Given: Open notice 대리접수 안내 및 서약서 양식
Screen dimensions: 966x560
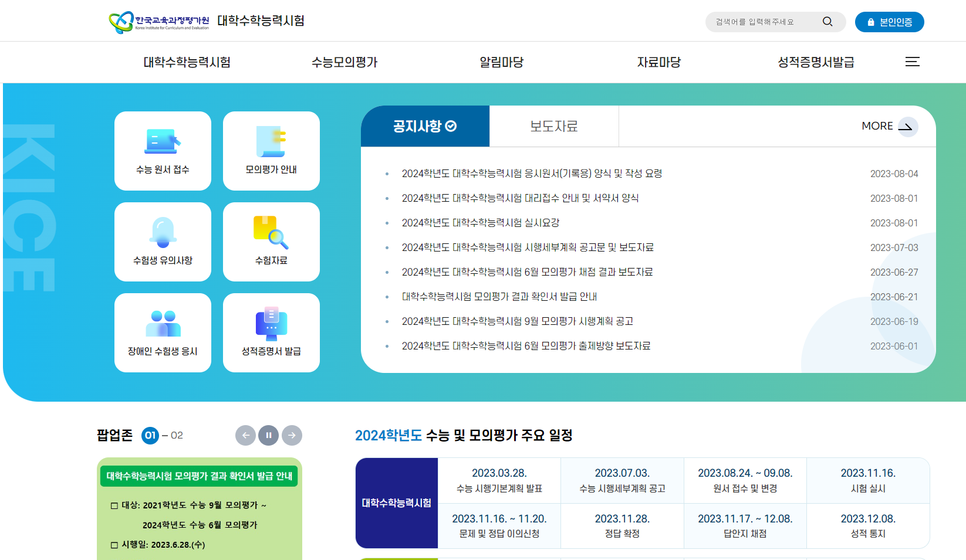Looking at the screenshot, I should 520,198.
